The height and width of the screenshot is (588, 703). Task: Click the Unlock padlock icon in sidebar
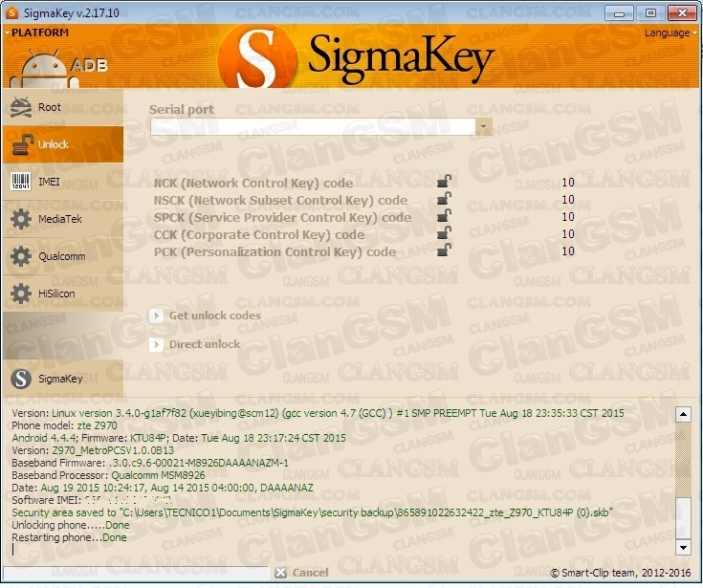tap(22, 144)
